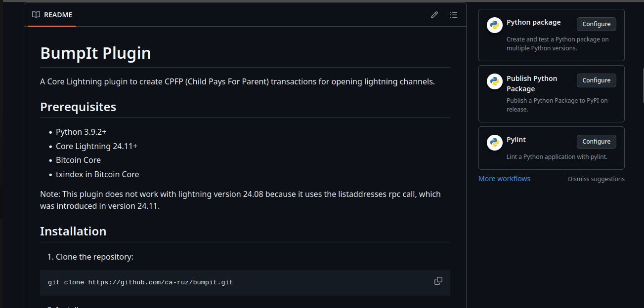Click the Installation section heading
Screen dimensions: 644x308
coord(73,231)
